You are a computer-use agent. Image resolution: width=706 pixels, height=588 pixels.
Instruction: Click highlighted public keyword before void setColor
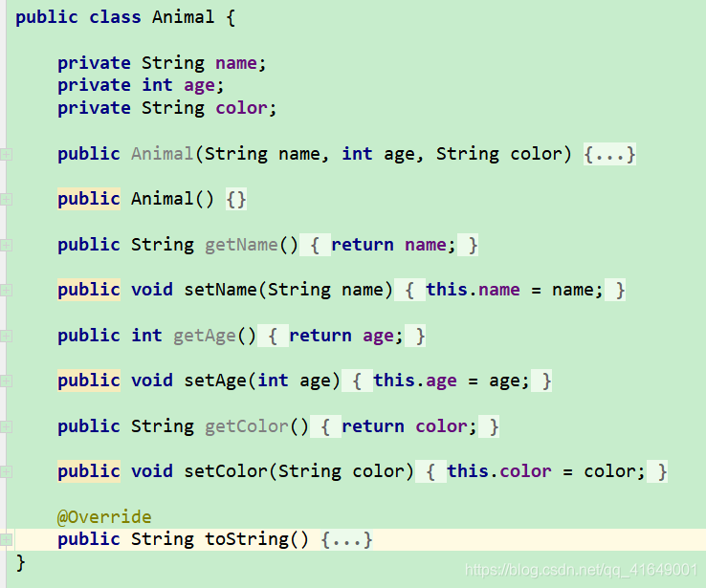coord(89,471)
